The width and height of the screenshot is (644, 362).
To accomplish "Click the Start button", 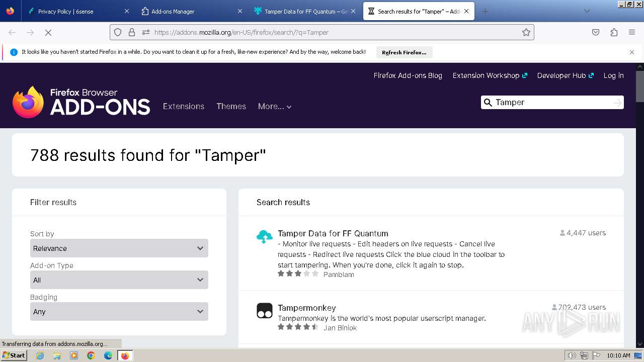I will (x=14, y=355).
